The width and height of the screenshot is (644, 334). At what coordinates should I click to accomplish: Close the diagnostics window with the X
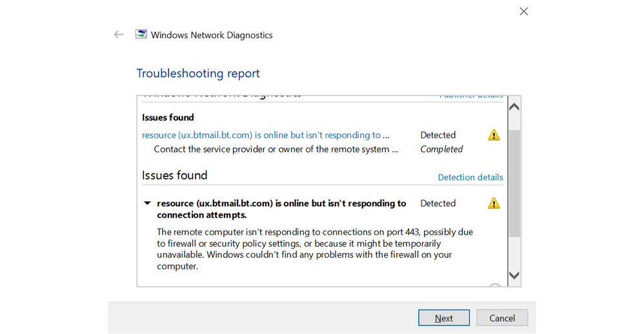(524, 11)
